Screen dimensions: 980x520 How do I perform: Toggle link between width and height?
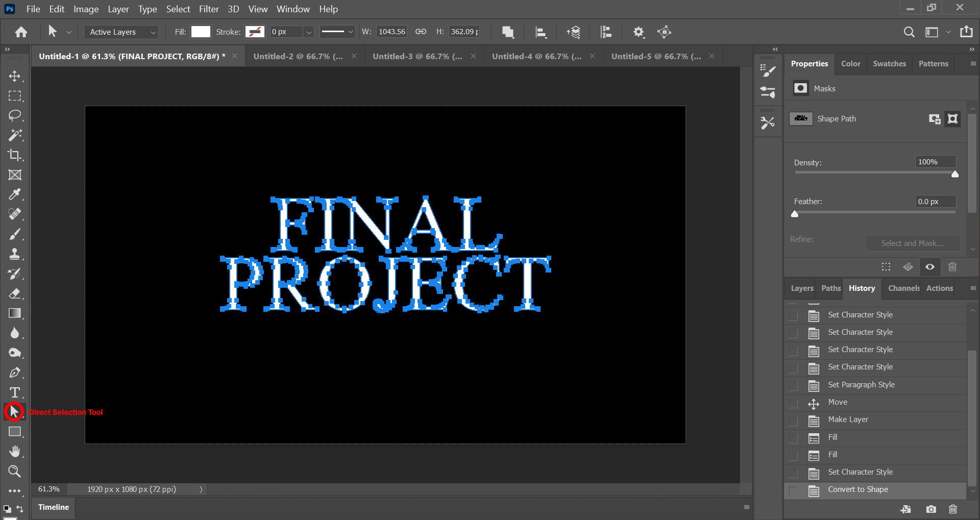pos(421,32)
